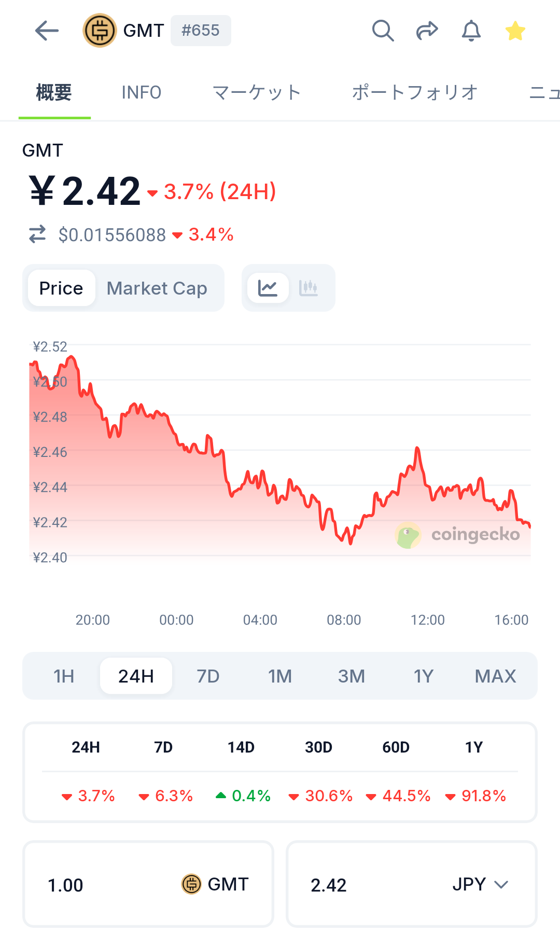Select the MAX chart range
Image resolution: width=560 pixels, height=946 pixels.
click(495, 676)
